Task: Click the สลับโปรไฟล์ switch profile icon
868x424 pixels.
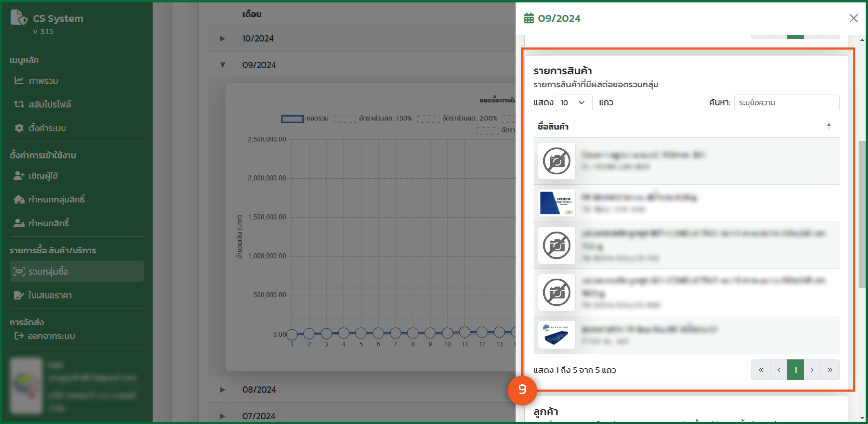Action: [19, 104]
